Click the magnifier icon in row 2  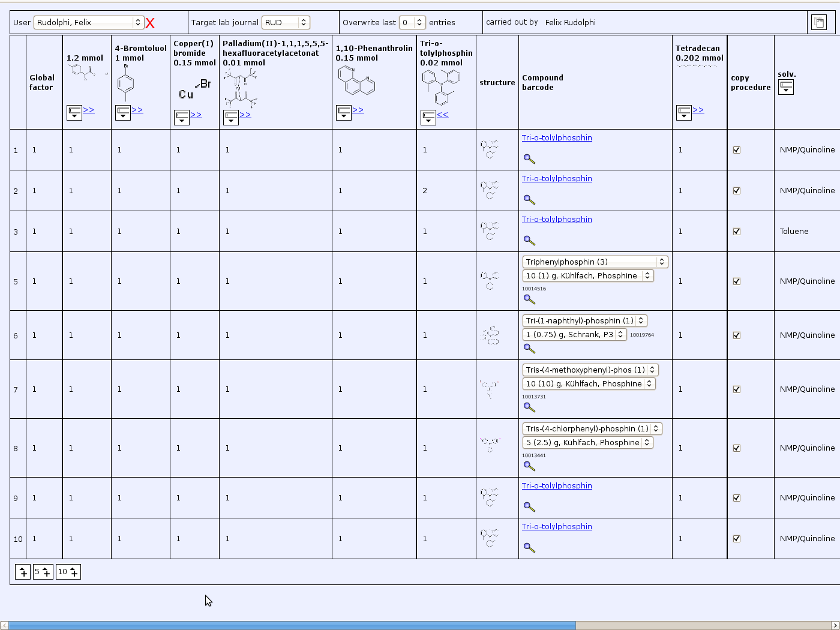529,200
